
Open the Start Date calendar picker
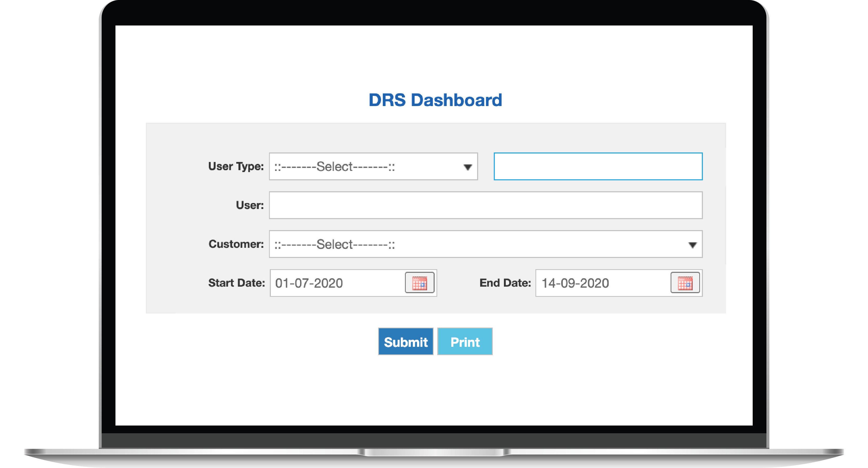[x=419, y=282]
